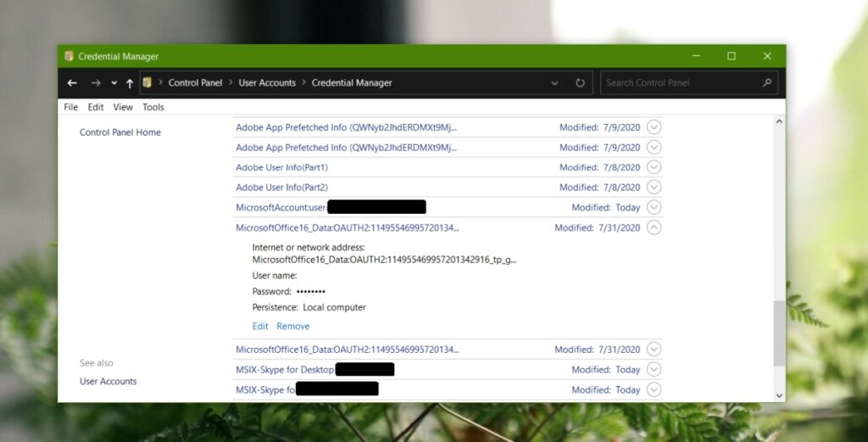
Task: Collapse the expanded MicrosoftOffice16_Data credential
Action: coord(654,227)
